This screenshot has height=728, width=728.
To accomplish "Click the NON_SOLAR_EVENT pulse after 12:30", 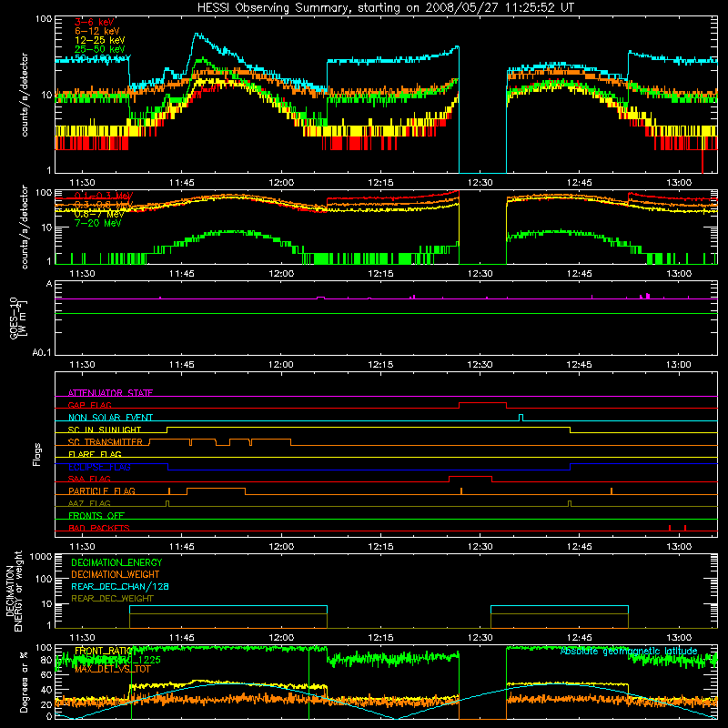I will point(521,417).
